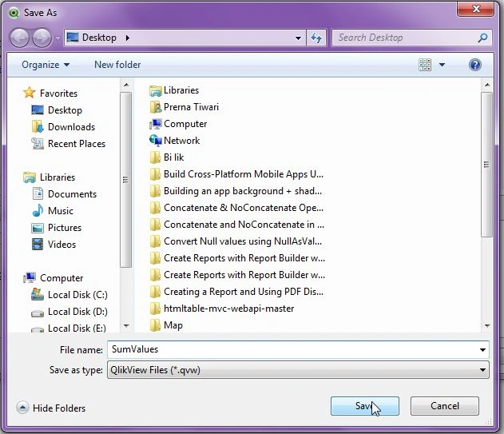Select Convert Null values using NullAsVal folder

click(236, 241)
